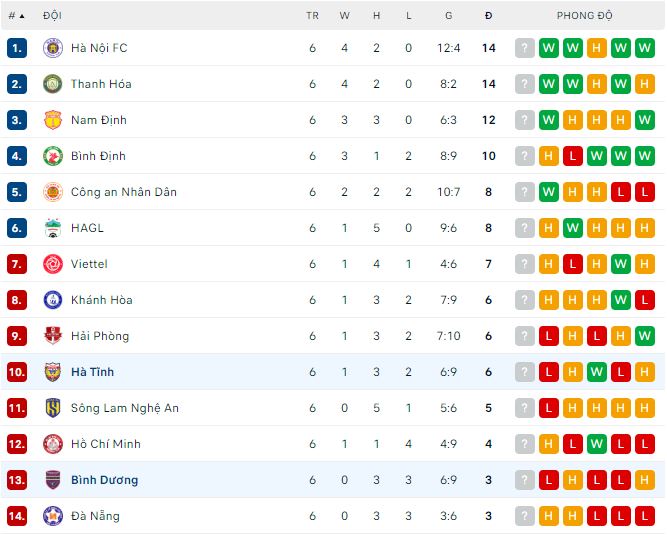This screenshot has height=535, width=667.
Task: Select the HAGL team logo
Action: [53, 228]
